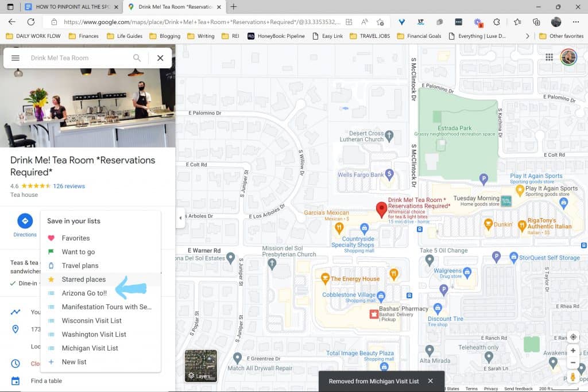588x392 pixels.
Task: Open the Send feedback link
Action: click(x=519, y=389)
